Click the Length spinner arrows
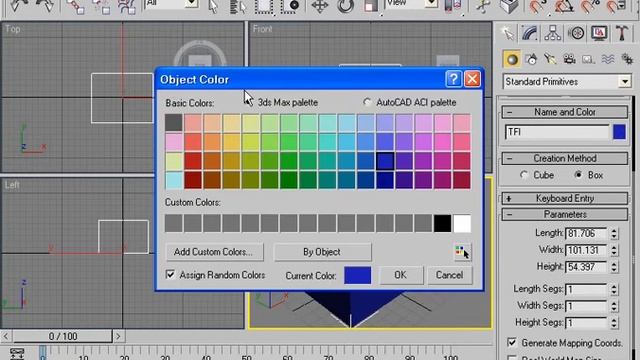Viewport: 640px width, 360px height. click(614, 233)
